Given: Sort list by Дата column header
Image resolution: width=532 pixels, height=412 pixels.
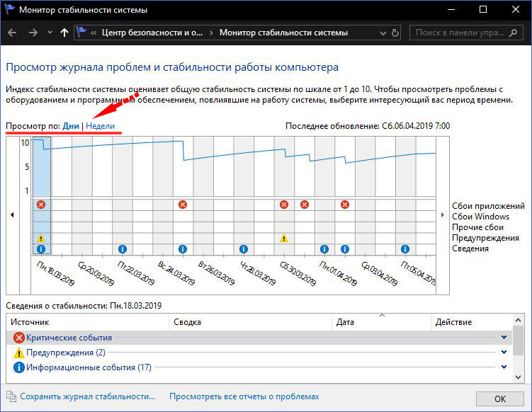Looking at the screenshot, I should (381, 322).
